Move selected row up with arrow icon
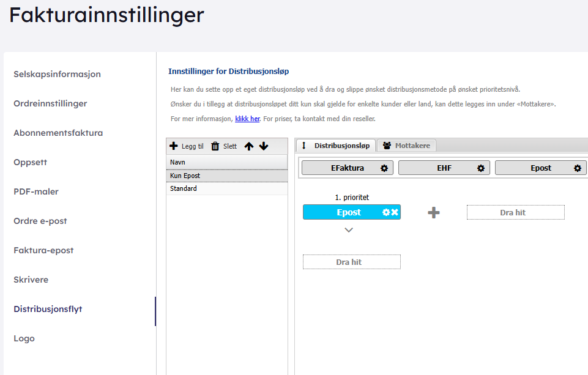Viewport: 588px width, 375px height. (x=249, y=146)
